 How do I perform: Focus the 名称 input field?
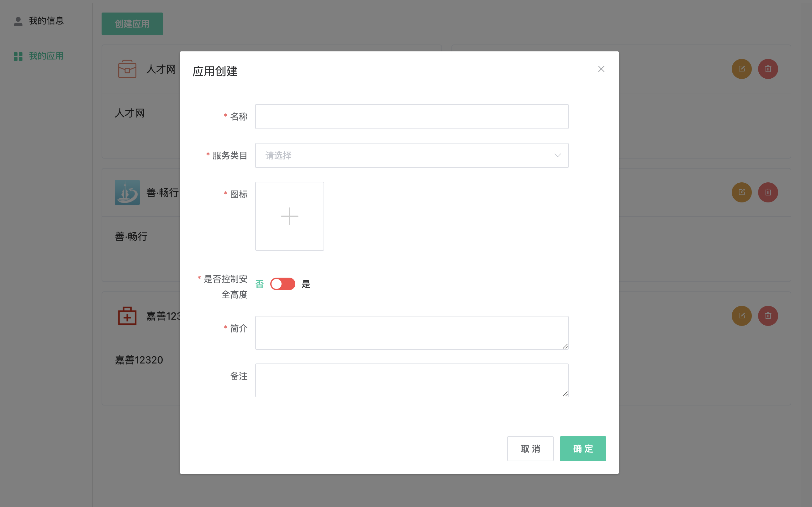click(x=411, y=117)
